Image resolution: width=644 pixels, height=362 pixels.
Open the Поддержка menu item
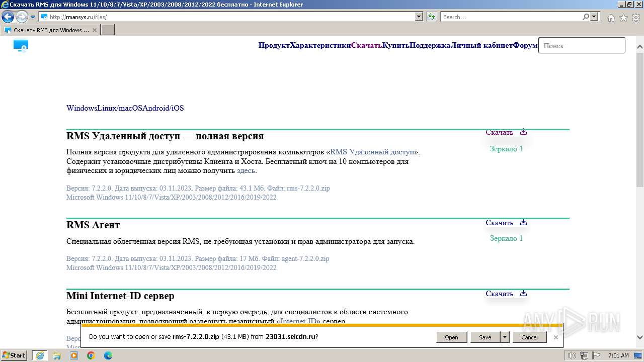click(431, 45)
